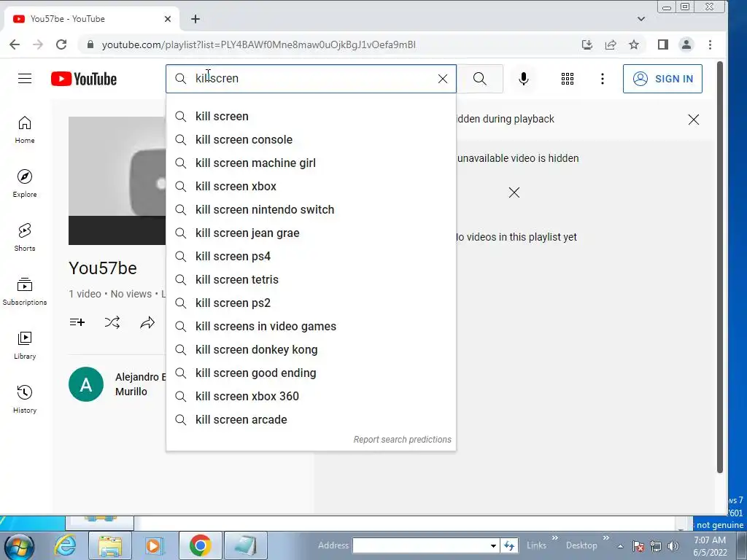Share the You57be playlist

click(147, 322)
